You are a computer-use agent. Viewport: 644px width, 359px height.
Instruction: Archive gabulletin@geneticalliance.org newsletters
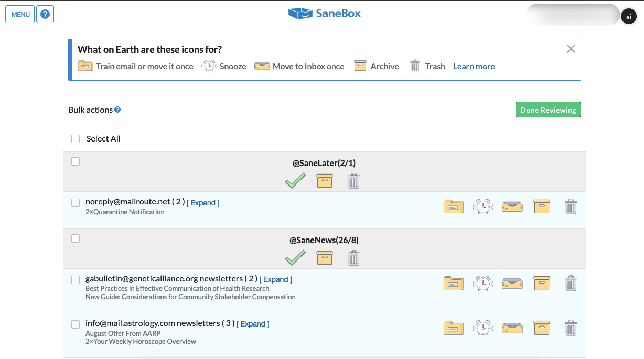pos(542,284)
